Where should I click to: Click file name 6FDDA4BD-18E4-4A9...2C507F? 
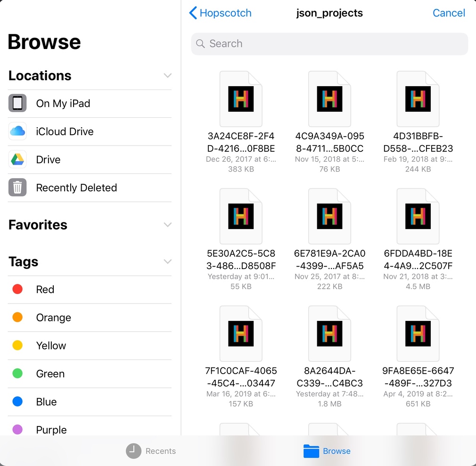[x=418, y=260]
